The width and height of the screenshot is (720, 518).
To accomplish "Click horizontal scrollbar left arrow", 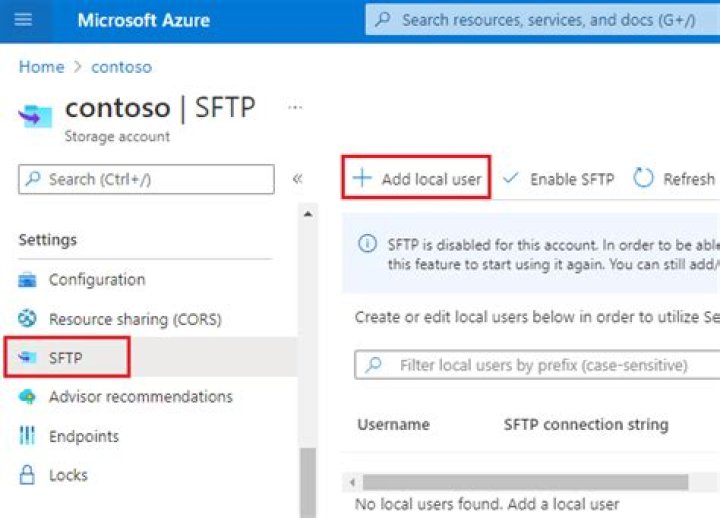I will point(352,482).
